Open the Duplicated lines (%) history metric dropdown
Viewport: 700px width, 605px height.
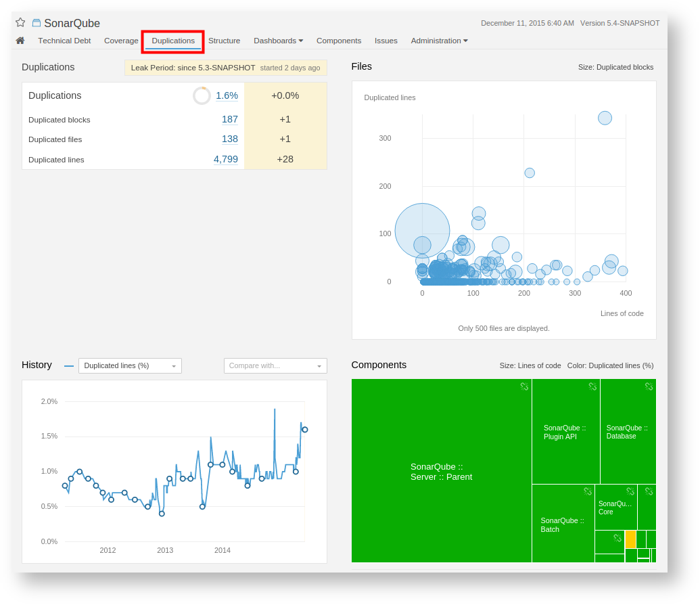[x=130, y=365]
